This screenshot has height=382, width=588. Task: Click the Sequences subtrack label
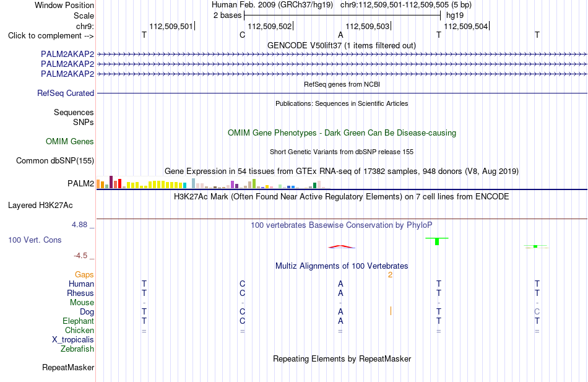click(74, 112)
